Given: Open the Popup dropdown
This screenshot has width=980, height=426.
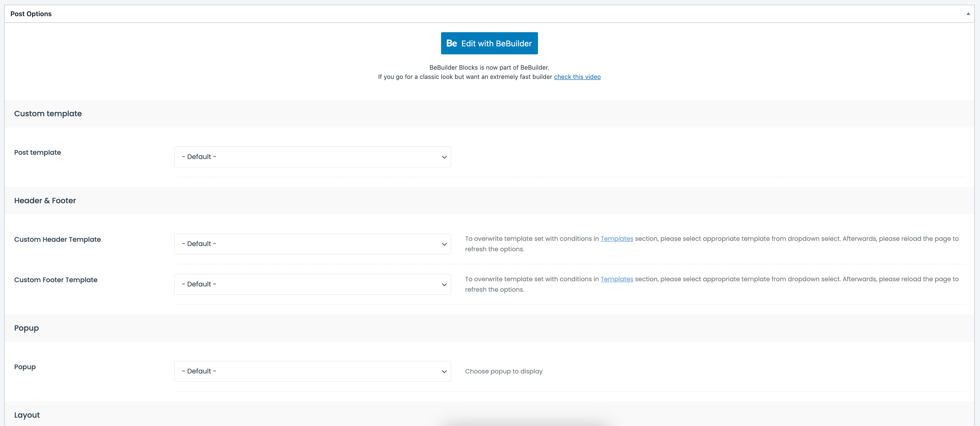Looking at the screenshot, I should [x=312, y=371].
